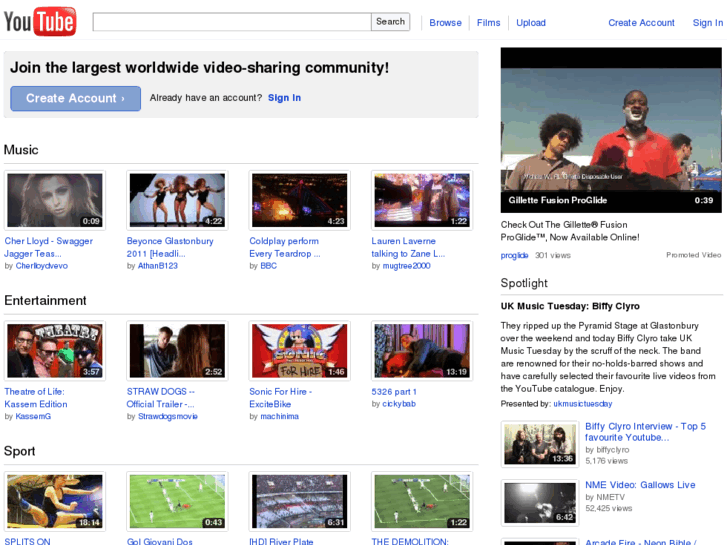Click Arcade Fire - Neon Bible title
Viewport: 727px width, 545px height.
[641, 542]
